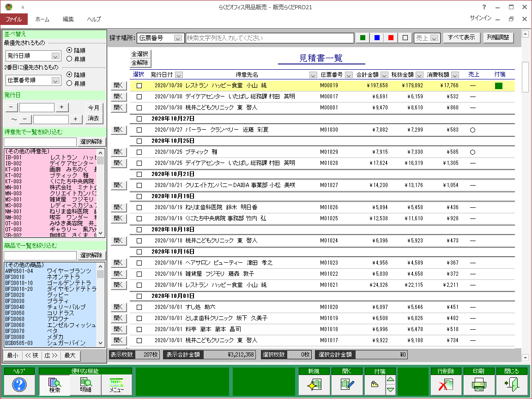Open the 探す場所 伝票番号 dropdown
The width and height of the screenshot is (532, 399).
click(x=178, y=38)
